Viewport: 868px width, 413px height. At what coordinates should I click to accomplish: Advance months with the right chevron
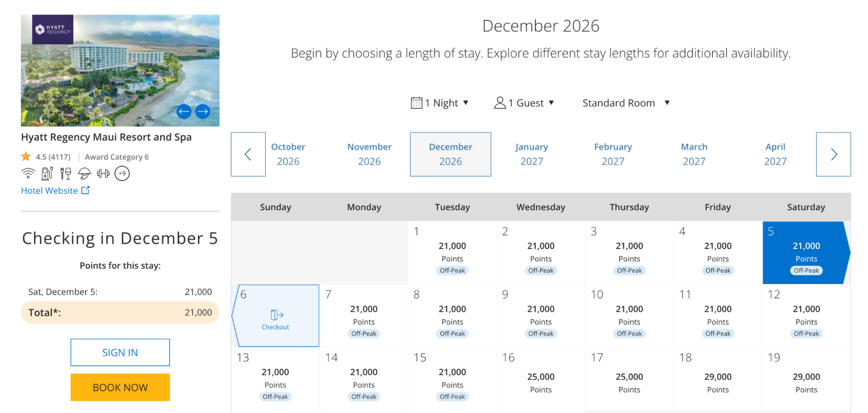833,154
